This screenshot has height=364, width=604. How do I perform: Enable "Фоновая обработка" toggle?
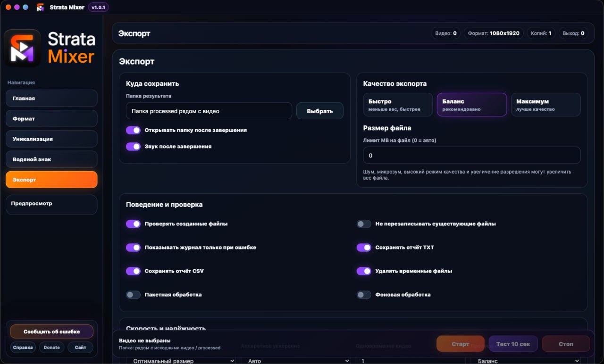[x=364, y=295]
